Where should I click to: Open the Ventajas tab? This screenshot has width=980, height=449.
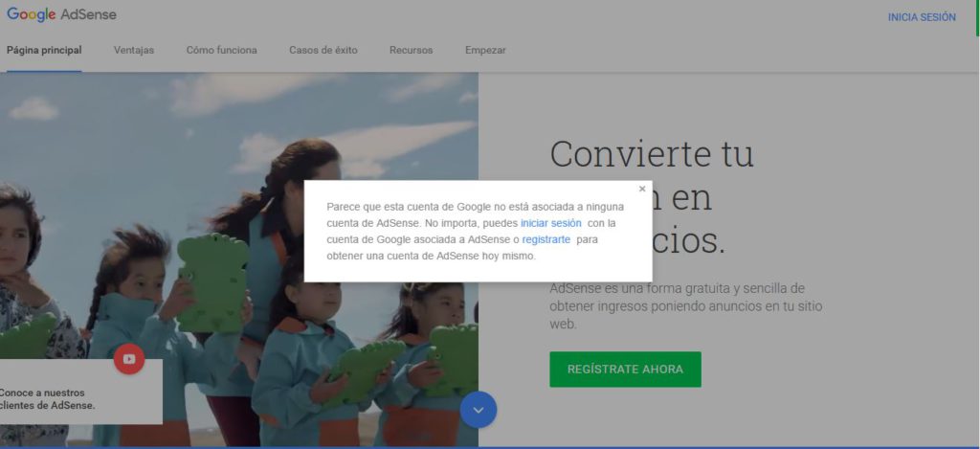(x=134, y=50)
